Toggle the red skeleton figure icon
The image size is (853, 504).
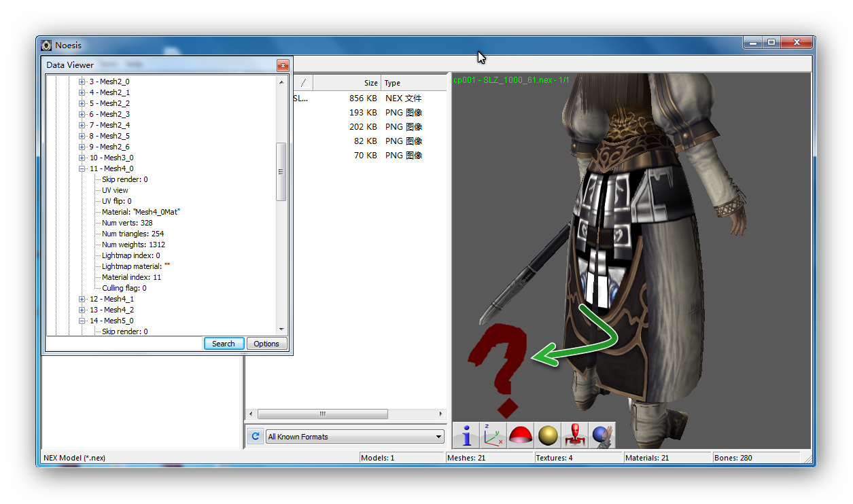pyautogui.click(x=575, y=435)
